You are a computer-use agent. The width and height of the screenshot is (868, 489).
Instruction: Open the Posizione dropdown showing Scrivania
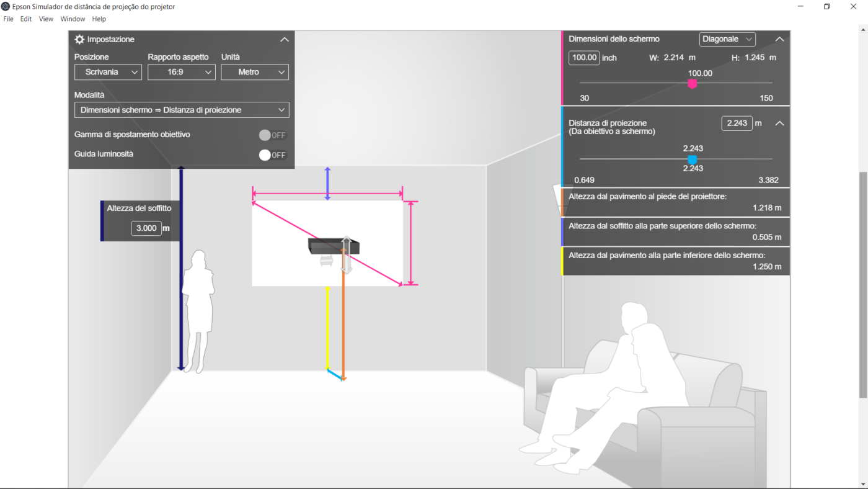tap(108, 72)
